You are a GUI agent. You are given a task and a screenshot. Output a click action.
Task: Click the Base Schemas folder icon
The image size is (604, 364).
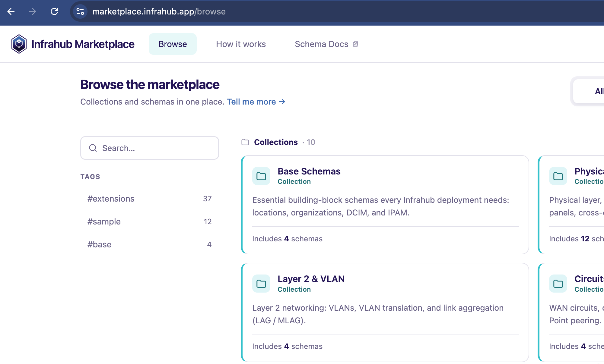(261, 176)
